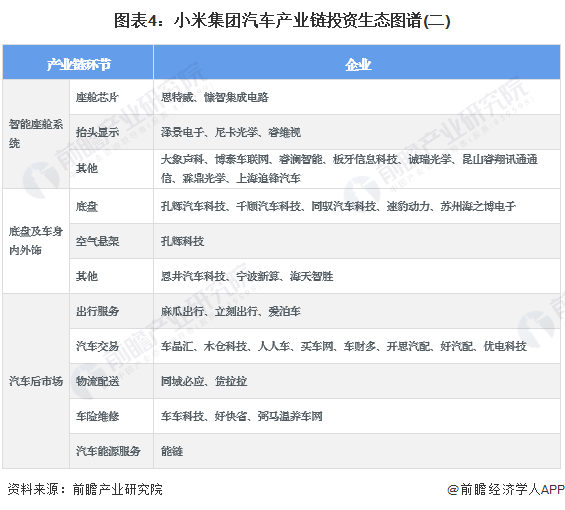Select the 泽景电子、尼卡光学、睿维视 cell

click(357, 132)
